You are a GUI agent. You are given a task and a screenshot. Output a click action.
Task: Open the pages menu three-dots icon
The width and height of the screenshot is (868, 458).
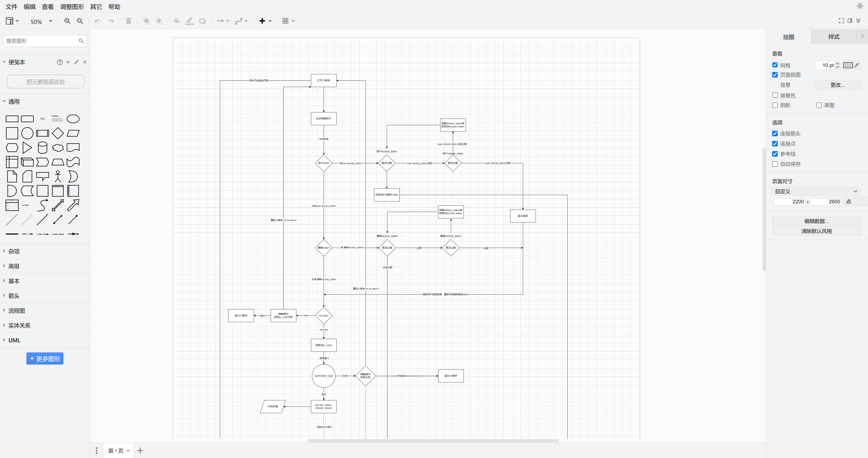96,450
